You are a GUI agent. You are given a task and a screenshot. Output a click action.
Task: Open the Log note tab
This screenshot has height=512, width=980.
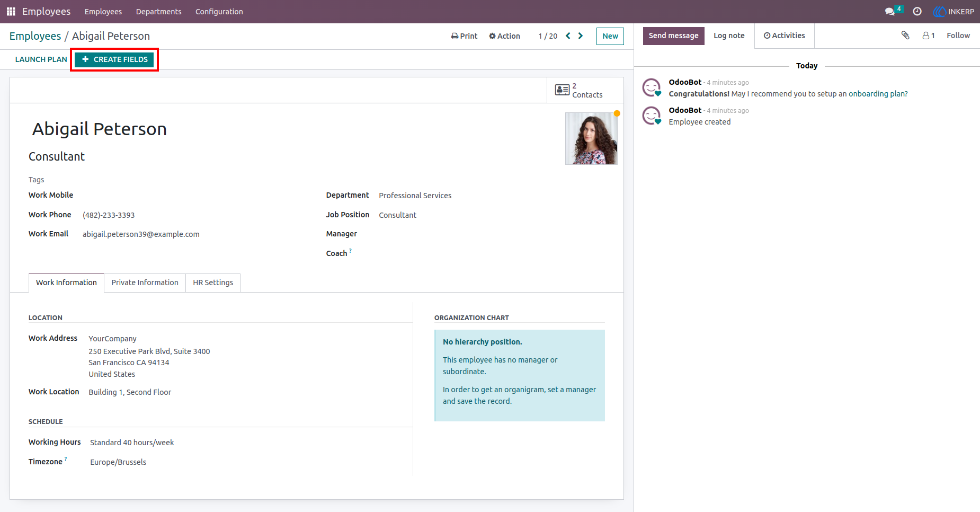point(729,36)
